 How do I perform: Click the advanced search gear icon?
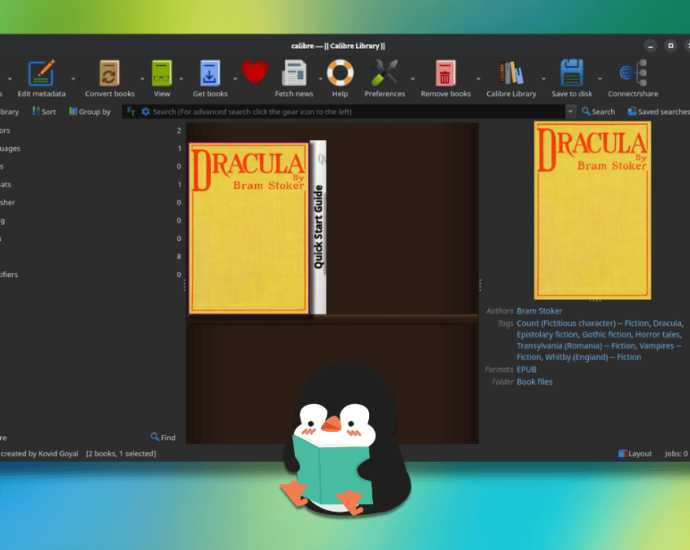click(x=146, y=112)
